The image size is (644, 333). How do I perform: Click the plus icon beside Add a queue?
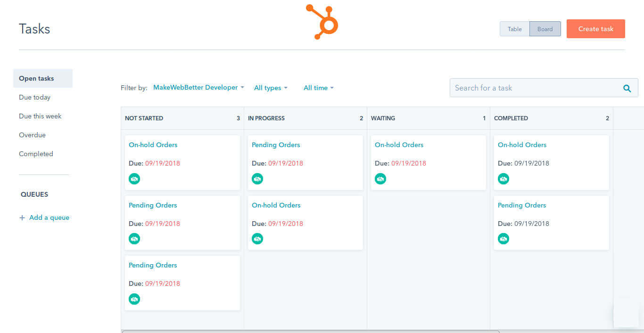click(22, 217)
